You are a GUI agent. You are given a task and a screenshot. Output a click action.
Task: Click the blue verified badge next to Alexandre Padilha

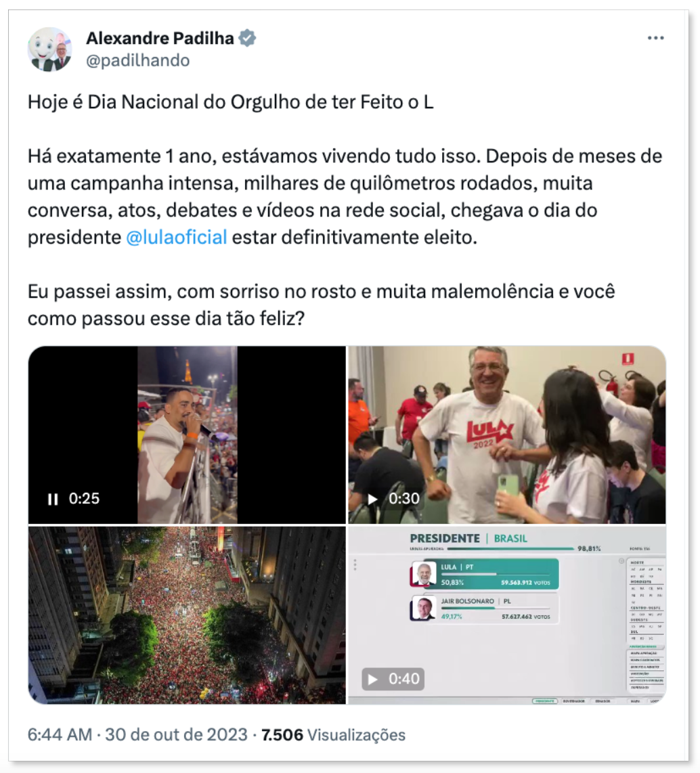[x=247, y=38]
